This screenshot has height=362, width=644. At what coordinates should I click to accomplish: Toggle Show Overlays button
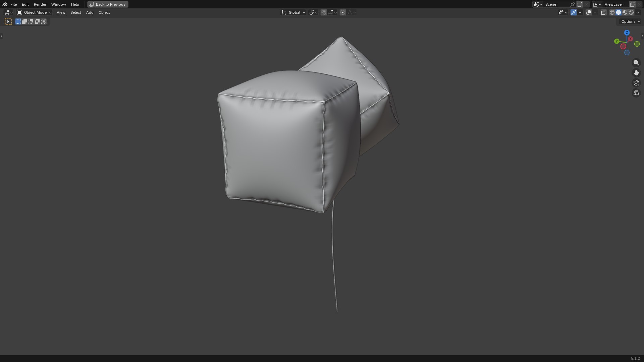tap(589, 12)
